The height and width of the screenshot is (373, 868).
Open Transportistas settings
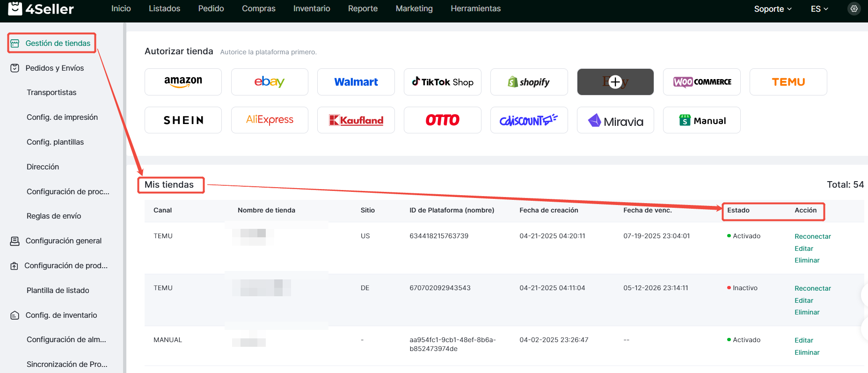[x=51, y=92]
